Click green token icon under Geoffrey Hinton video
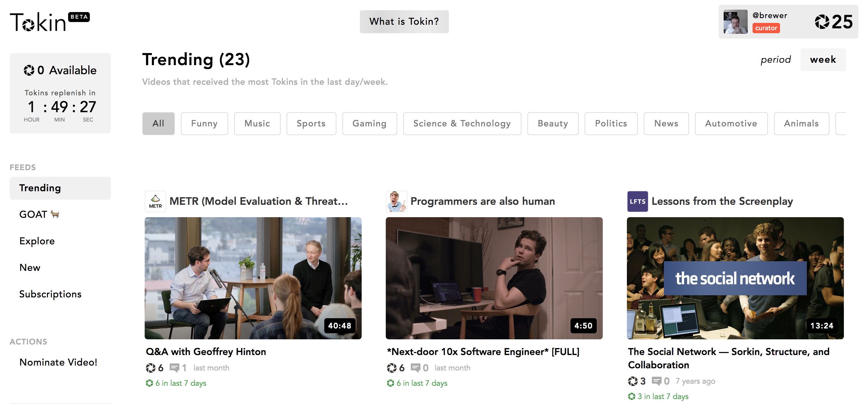Viewport: 868px width, 409px height. [149, 383]
